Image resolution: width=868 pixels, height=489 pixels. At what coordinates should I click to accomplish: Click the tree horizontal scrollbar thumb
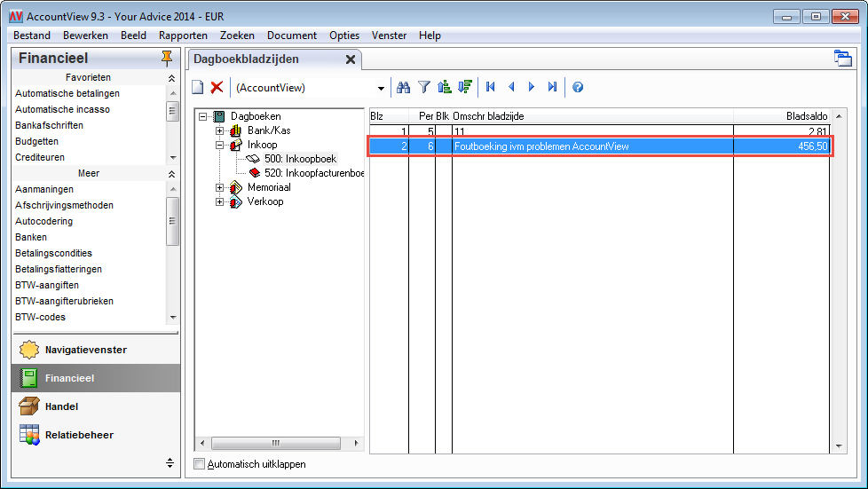[276, 443]
